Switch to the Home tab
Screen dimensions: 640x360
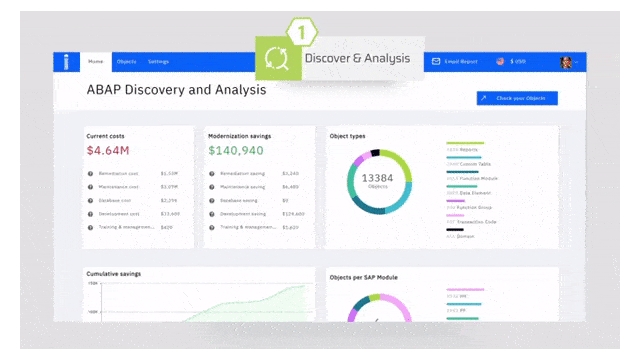[96, 62]
